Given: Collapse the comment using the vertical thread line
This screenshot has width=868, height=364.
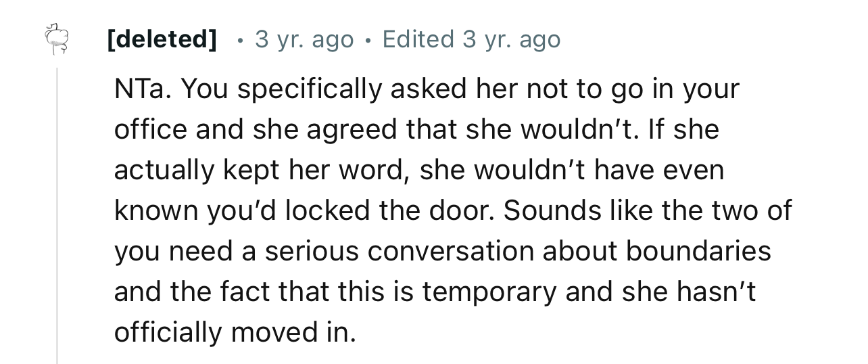Looking at the screenshot, I should [x=57, y=215].
